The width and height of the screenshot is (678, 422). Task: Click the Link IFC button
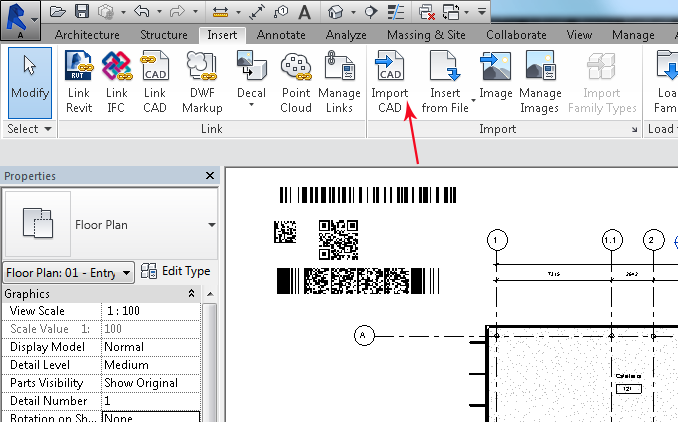(117, 82)
